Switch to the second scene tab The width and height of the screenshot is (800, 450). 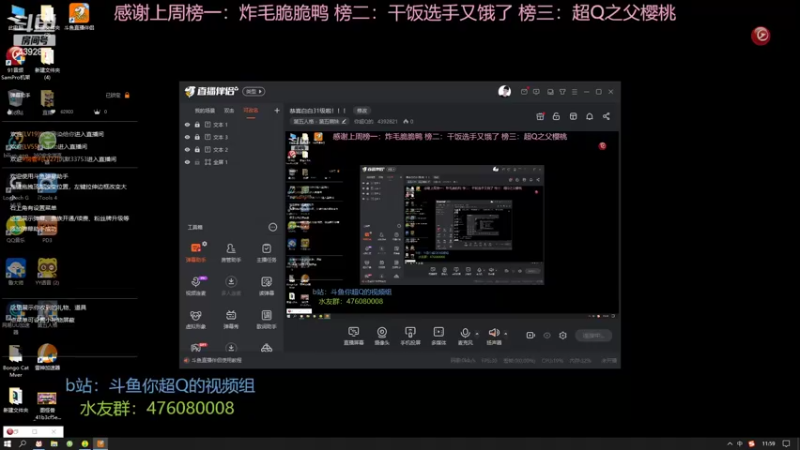[229, 111]
